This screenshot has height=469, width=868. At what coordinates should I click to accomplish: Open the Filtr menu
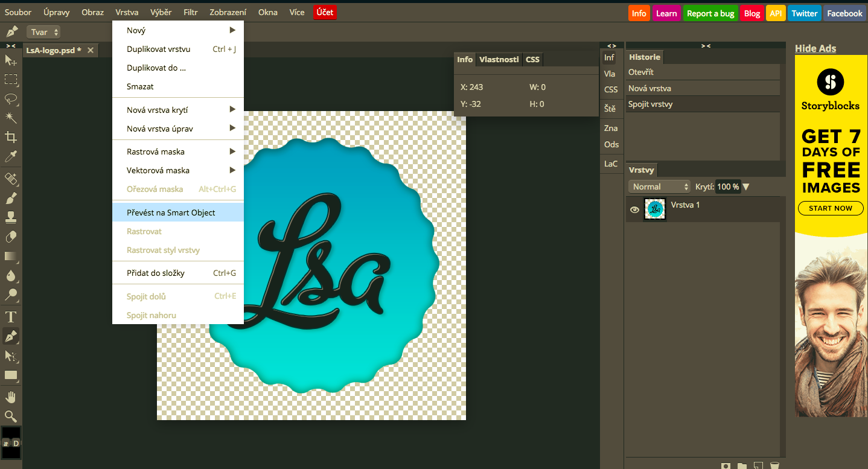pos(190,11)
